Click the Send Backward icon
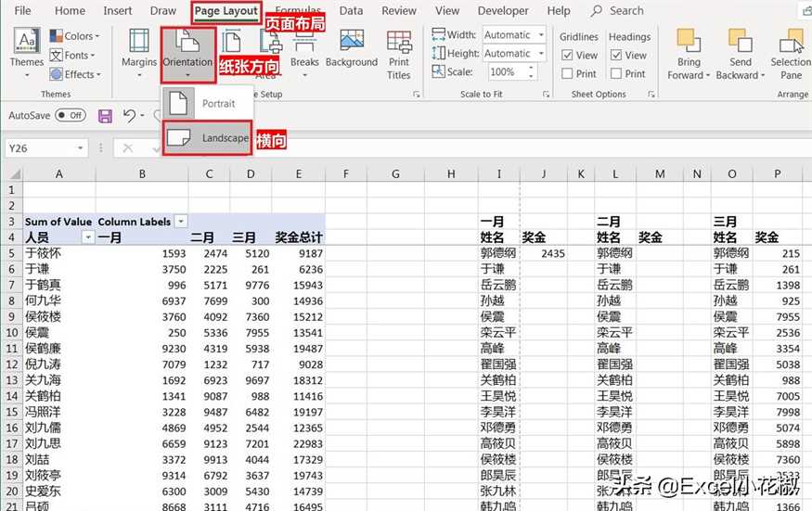This screenshot has height=511, width=812. click(740, 42)
